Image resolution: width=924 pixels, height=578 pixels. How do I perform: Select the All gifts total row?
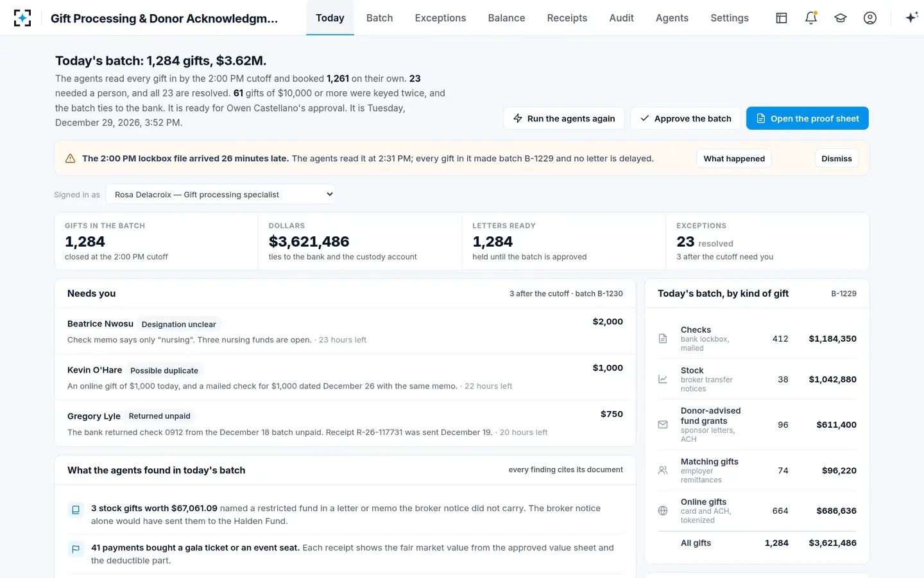click(x=757, y=543)
